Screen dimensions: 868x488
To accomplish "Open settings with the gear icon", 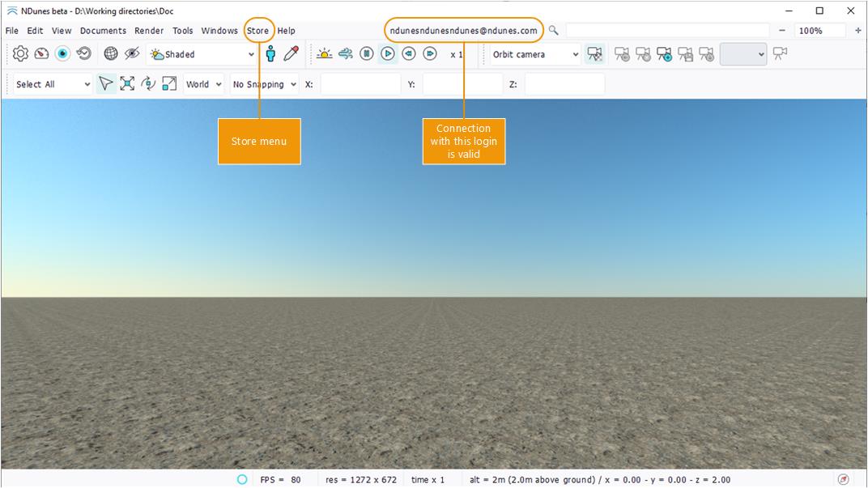I will click(x=20, y=54).
